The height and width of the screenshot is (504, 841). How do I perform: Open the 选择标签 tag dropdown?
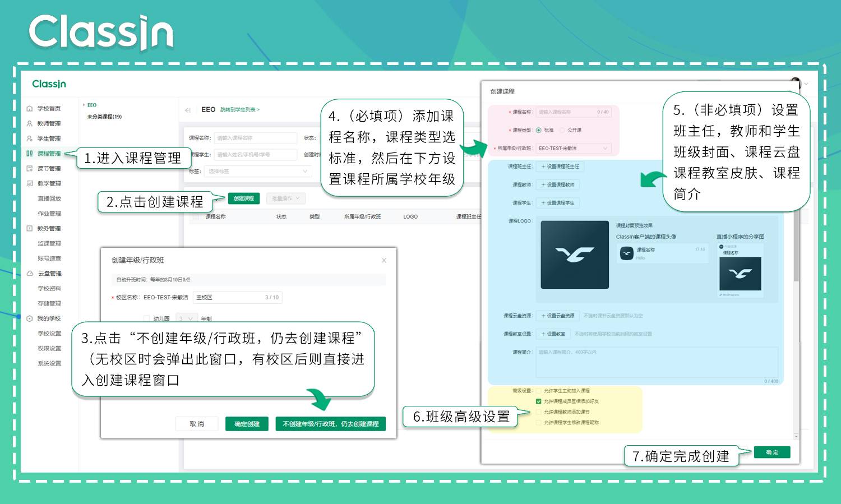coord(258,171)
